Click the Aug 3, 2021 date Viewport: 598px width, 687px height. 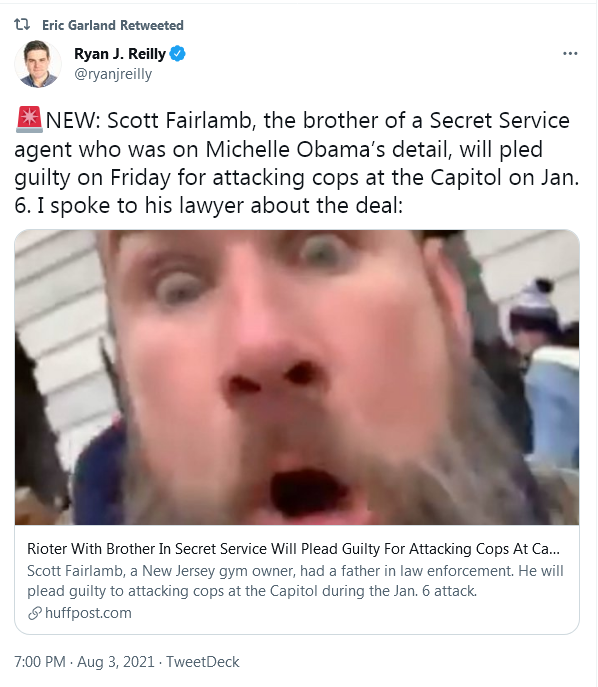click(x=116, y=661)
